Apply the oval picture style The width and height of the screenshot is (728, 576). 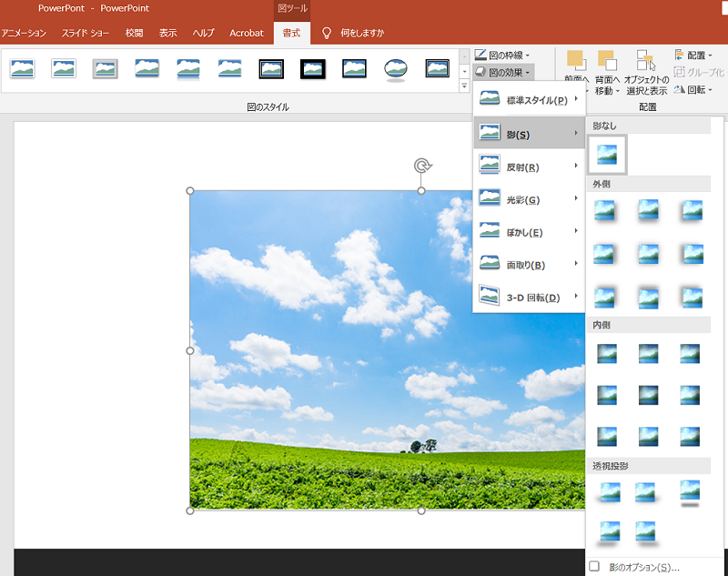tap(395, 68)
